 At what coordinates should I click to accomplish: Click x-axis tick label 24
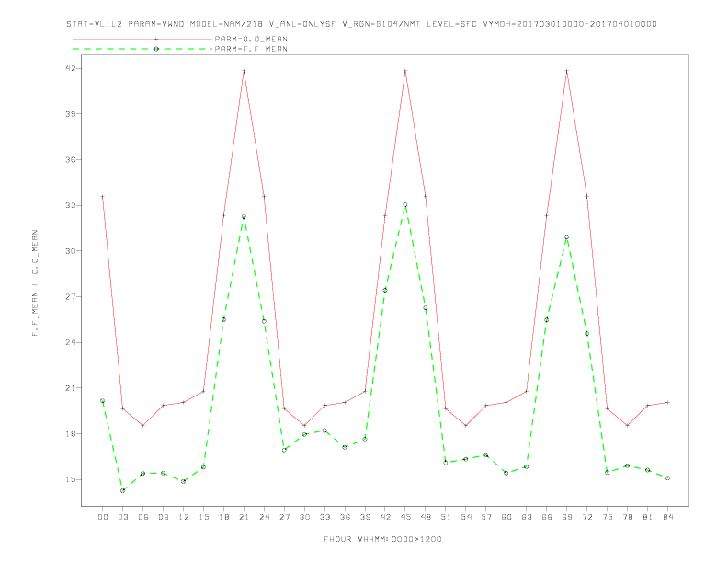point(264,517)
